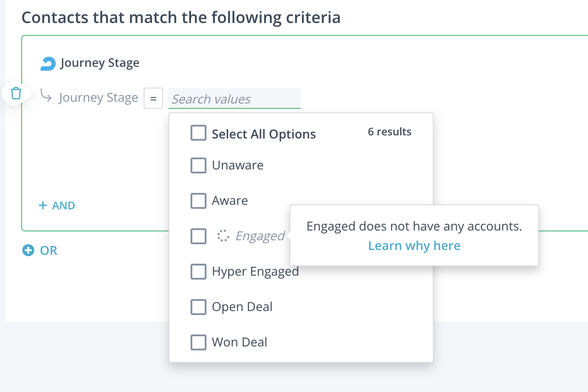The image size is (588, 392).
Task: Open the equals operator dropdown
Action: click(153, 98)
